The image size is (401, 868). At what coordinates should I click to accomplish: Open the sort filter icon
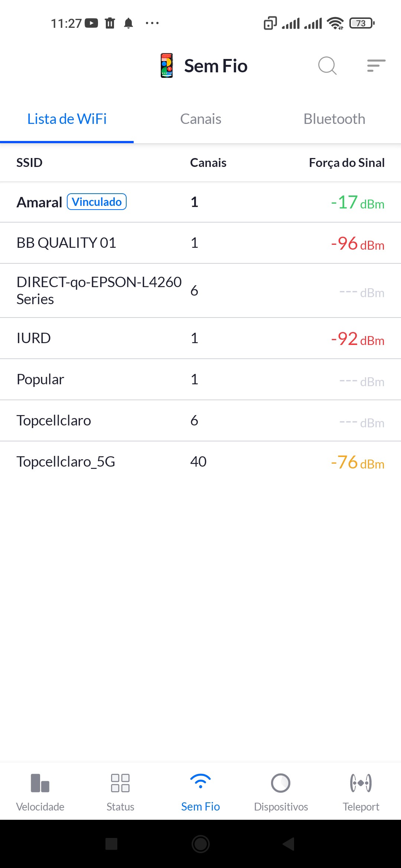376,66
